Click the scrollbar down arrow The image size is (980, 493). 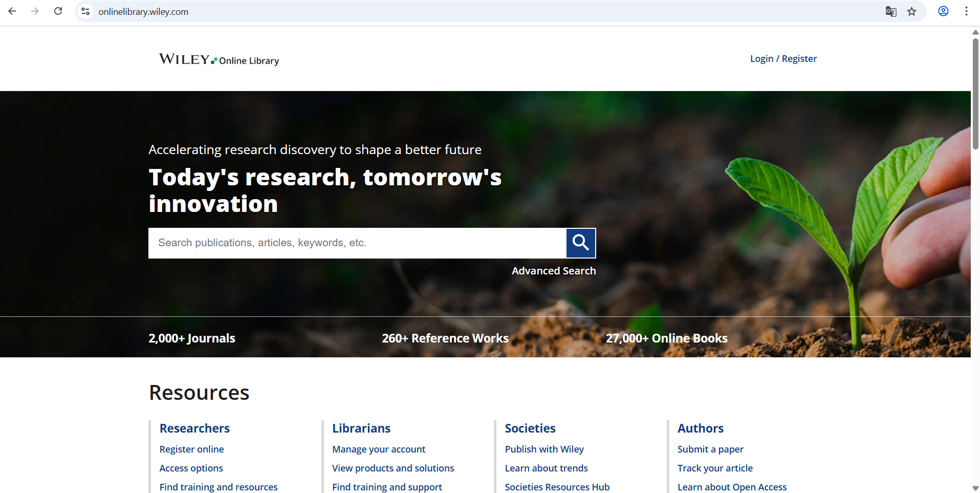(974, 487)
